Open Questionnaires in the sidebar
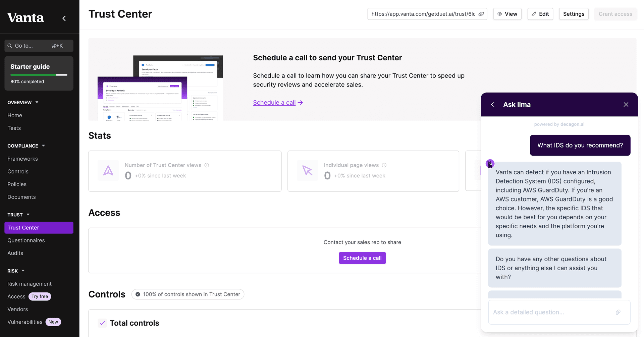This screenshot has width=644, height=337. pos(26,240)
